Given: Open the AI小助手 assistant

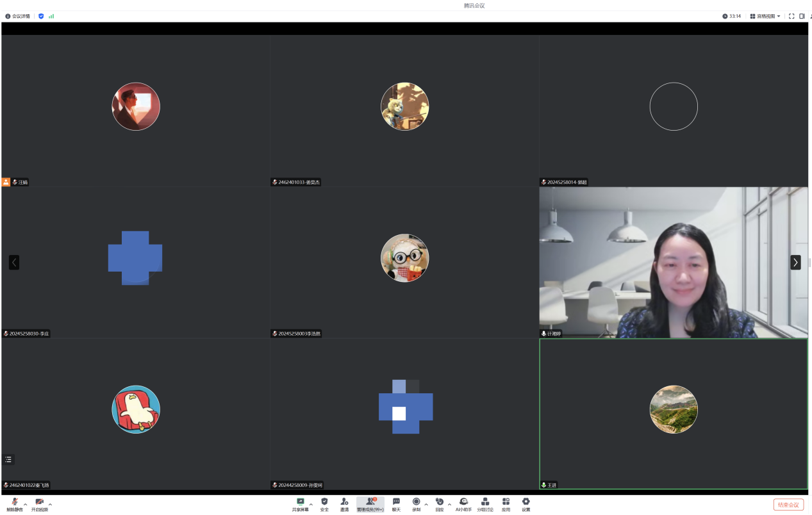Looking at the screenshot, I should point(463,503).
